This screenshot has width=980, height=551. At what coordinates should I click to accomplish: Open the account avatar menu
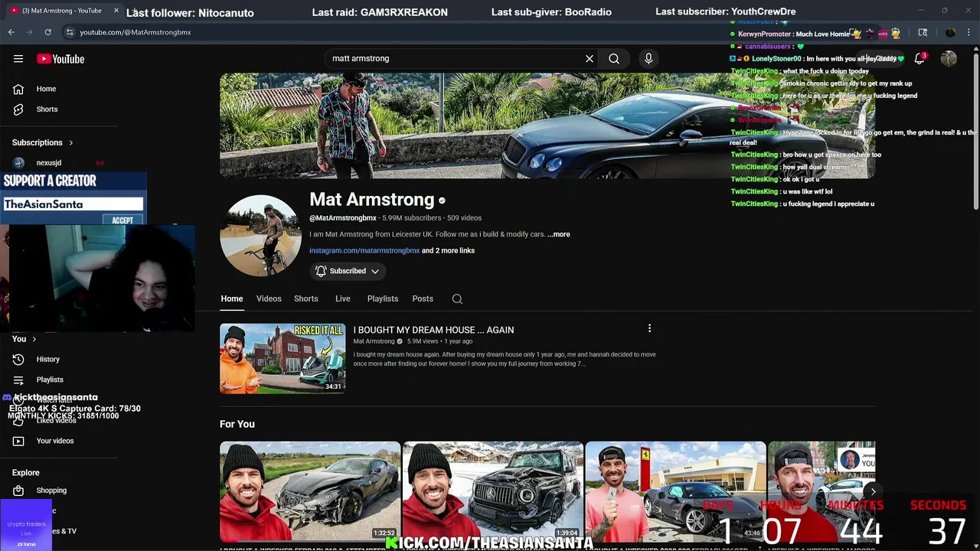tap(949, 59)
